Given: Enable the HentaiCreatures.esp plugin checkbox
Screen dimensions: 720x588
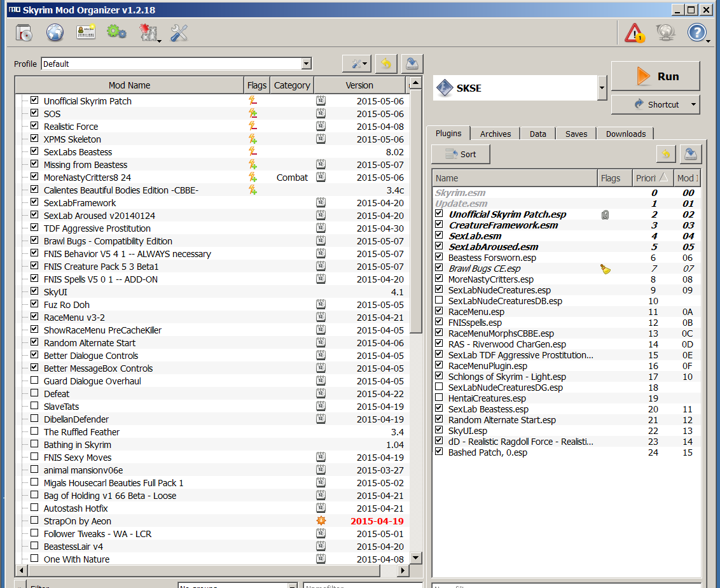Looking at the screenshot, I should [439, 398].
